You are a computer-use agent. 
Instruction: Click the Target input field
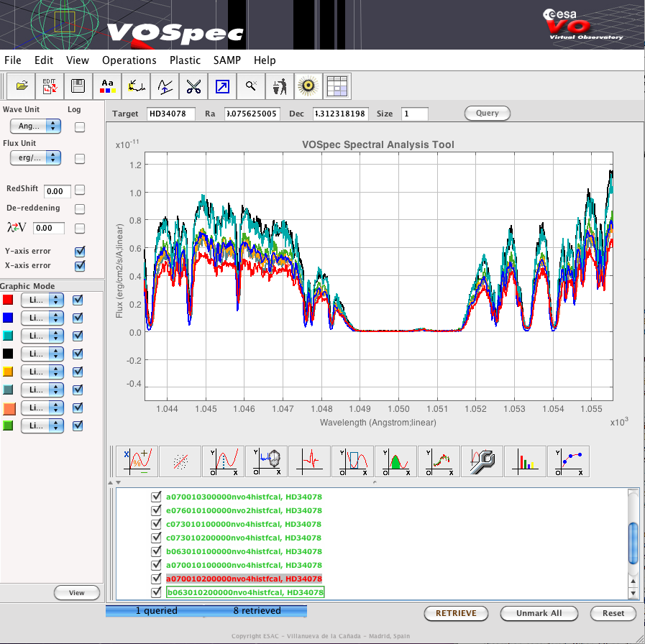tap(170, 114)
